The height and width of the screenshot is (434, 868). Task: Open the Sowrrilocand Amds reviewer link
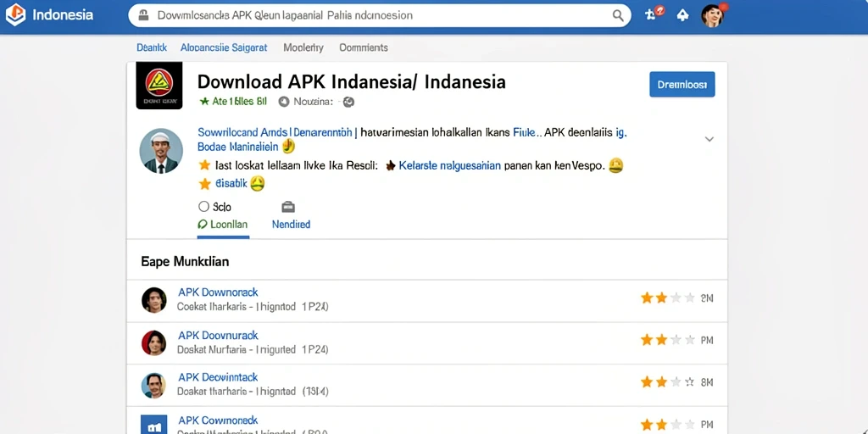click(x=275, y=132)
